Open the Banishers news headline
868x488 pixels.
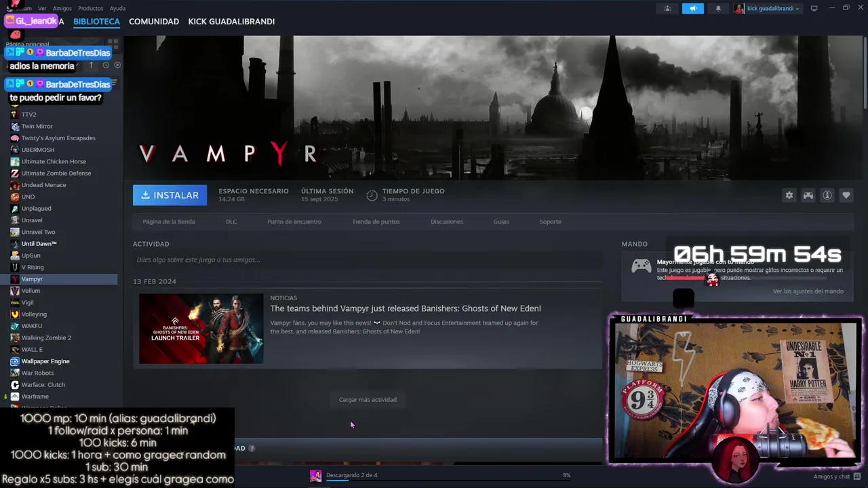point(406,308)
